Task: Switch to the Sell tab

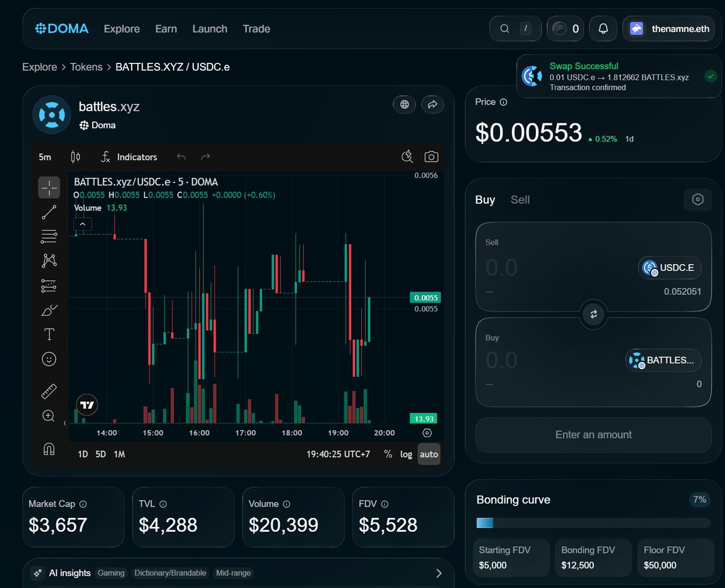Action: (520, 199)
